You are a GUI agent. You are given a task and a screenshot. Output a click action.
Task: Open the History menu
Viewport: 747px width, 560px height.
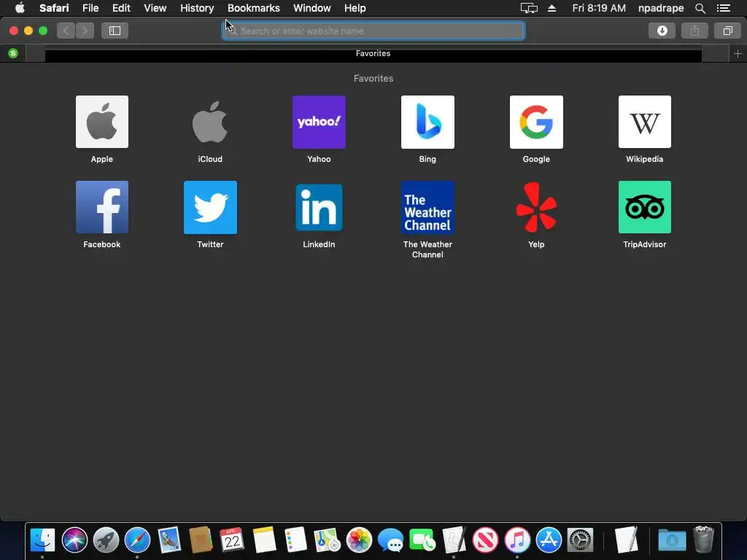197,8
